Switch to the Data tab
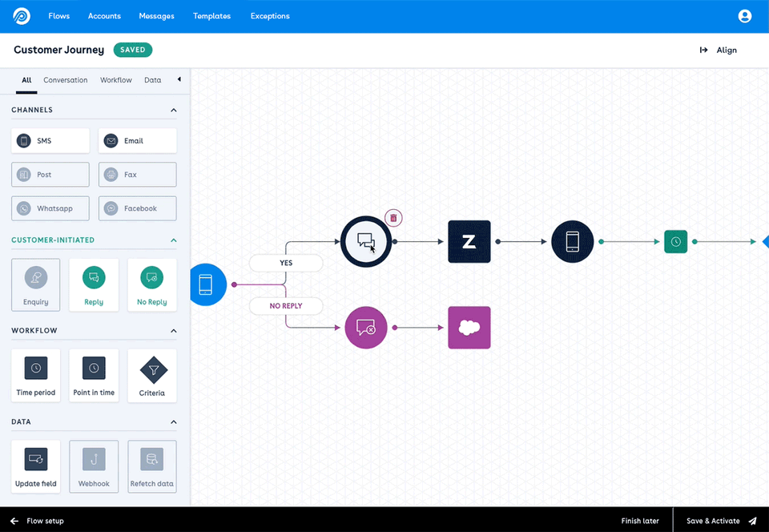769x532 pixels. click(152, 80)
